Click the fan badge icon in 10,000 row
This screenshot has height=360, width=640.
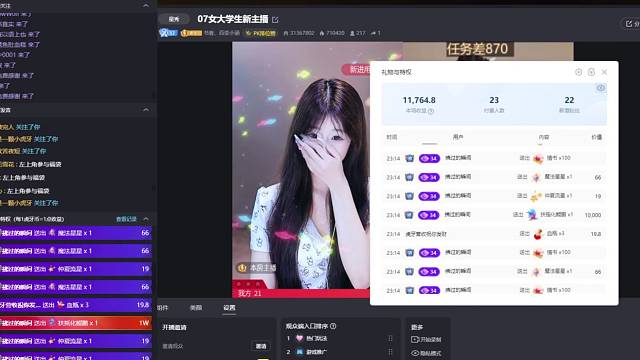click(409, 215)
